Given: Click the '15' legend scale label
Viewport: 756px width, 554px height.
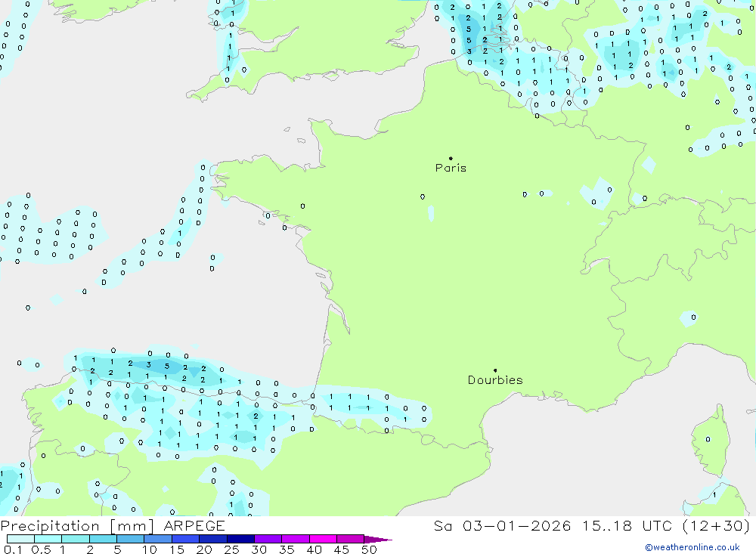Looking at the screenshot, I should [x=177, y=549].
